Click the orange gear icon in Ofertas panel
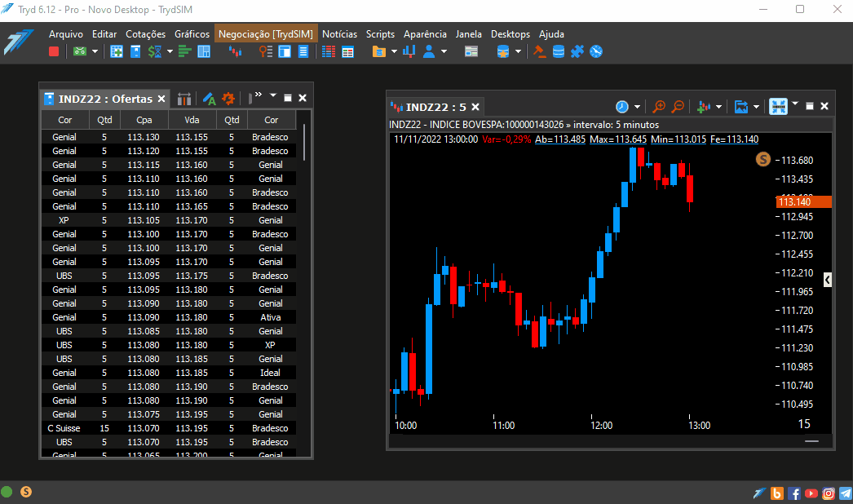This screenshot has width=853, height=504. tap(228, 99)
